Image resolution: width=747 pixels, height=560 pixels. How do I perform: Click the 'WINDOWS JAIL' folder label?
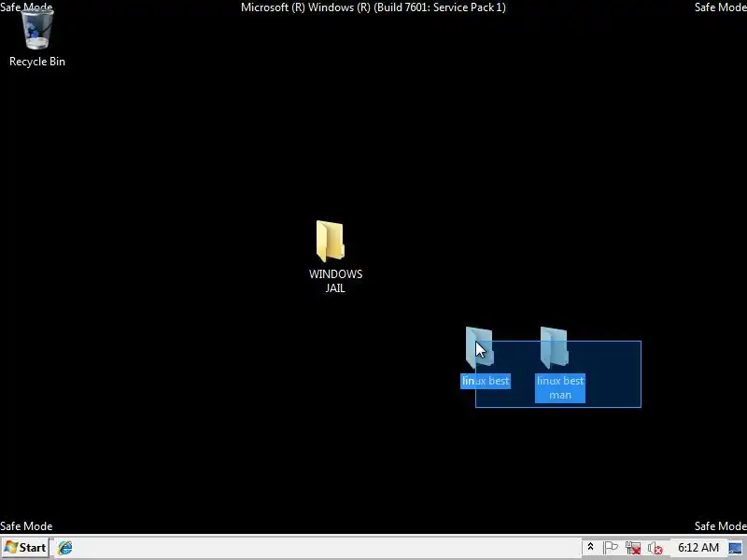tap(335, 281)
